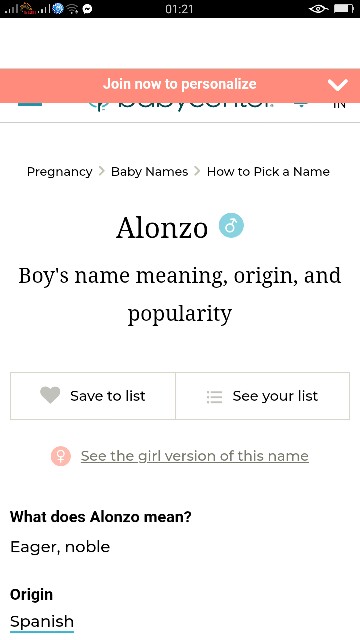Go to How to Pick a Name
The image size is (360, 640).
[268, 172]
